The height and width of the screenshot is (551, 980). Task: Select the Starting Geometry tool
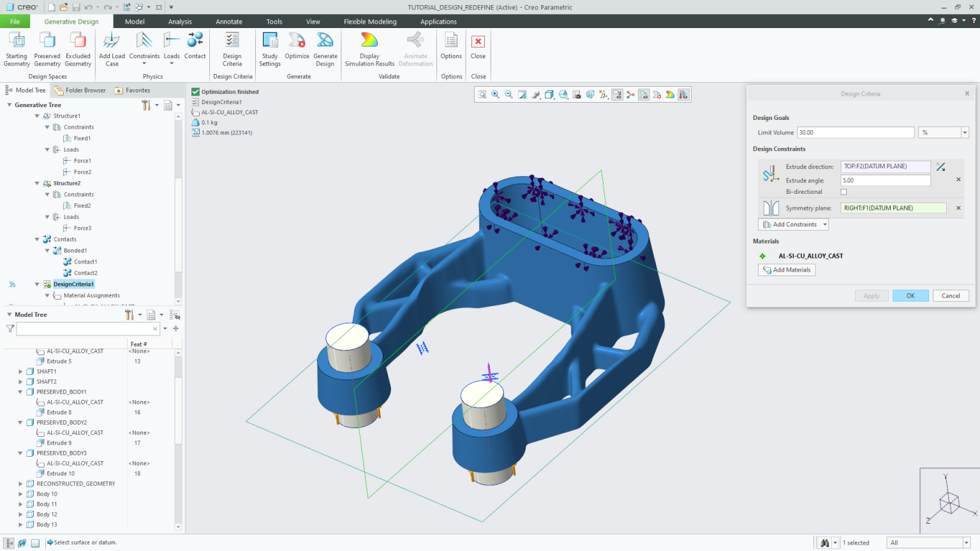click(x=16, y=48)
